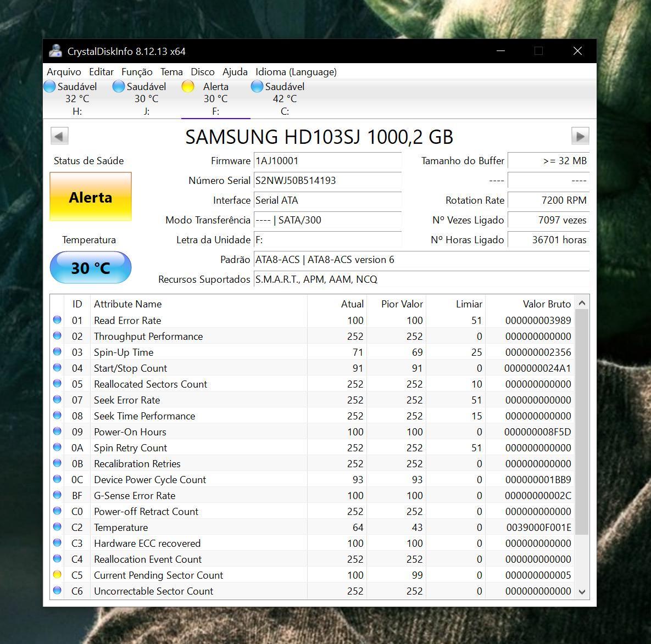The image size is (651, 644).
Task: Select disk C: health status circle
Action: [x=257, y=86]
